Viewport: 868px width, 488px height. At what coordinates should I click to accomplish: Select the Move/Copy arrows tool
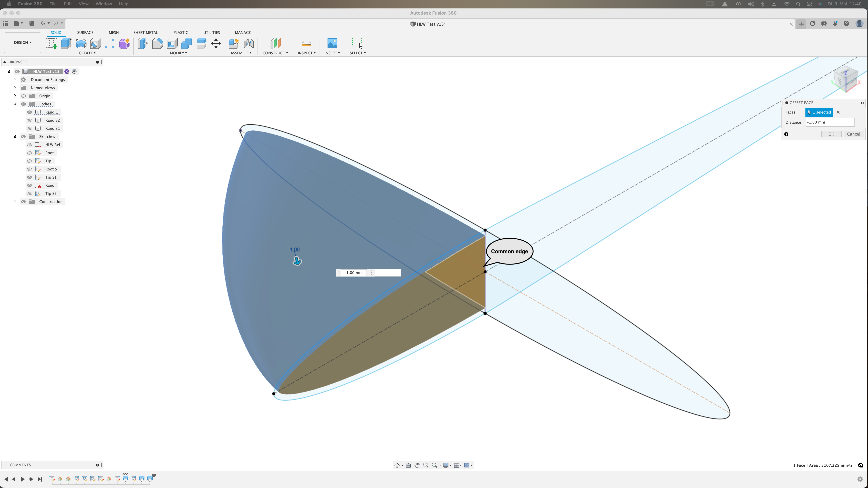pyautogui.click(x=216, y=43)
